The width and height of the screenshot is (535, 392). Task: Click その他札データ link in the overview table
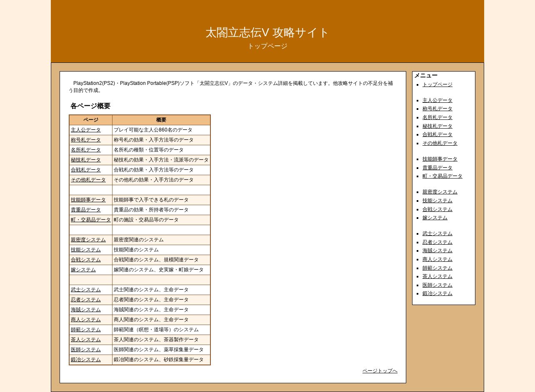click(88, 180)
